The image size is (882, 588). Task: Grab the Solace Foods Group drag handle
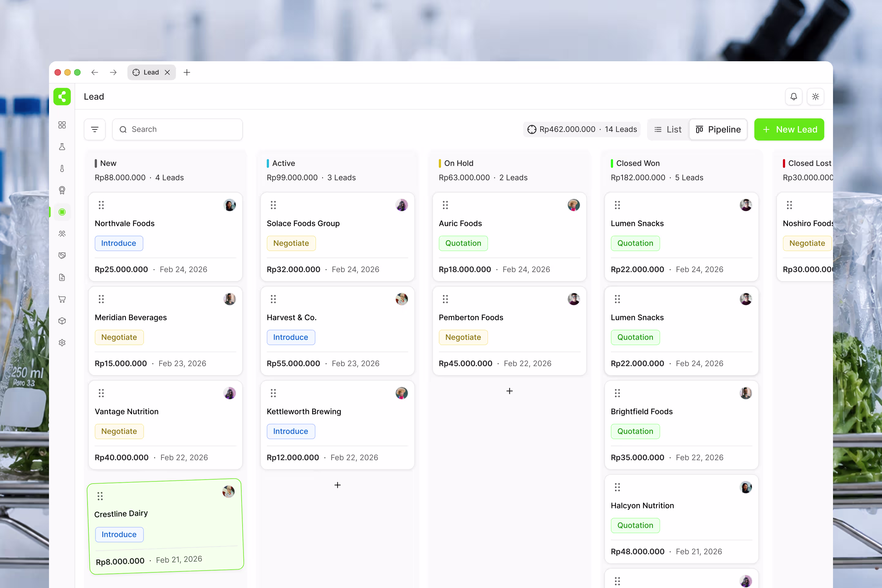click(x=273, y=205)
